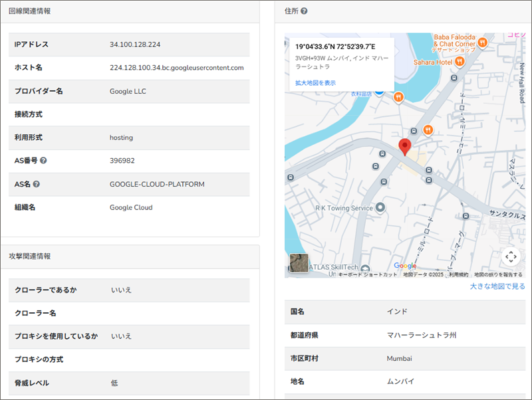
Task: Open キーボード ショートカット on map
Action: 368,274
